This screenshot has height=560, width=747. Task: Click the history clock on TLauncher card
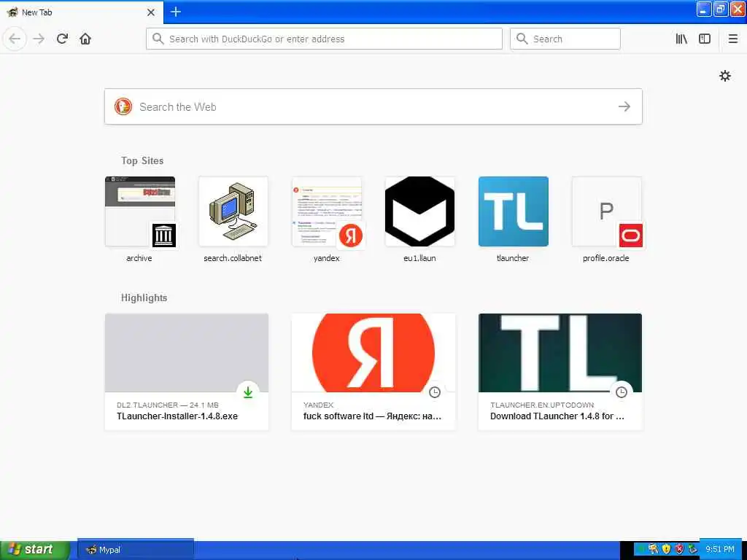point(622,392)
